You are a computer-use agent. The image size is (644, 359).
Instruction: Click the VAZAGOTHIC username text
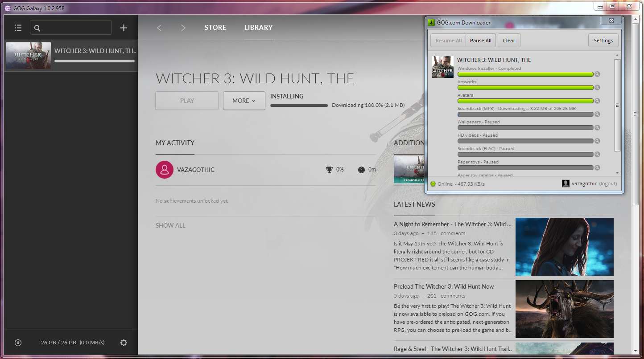coord(196,170)
